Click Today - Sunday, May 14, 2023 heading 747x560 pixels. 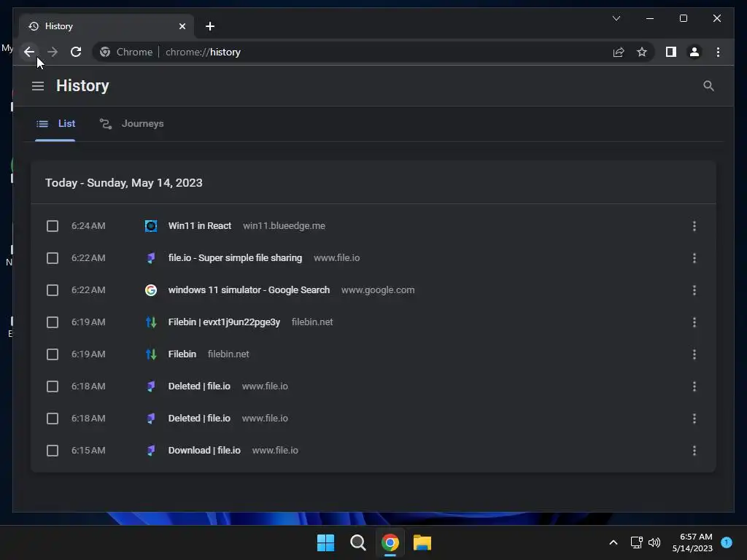click(x=124, y=183)
